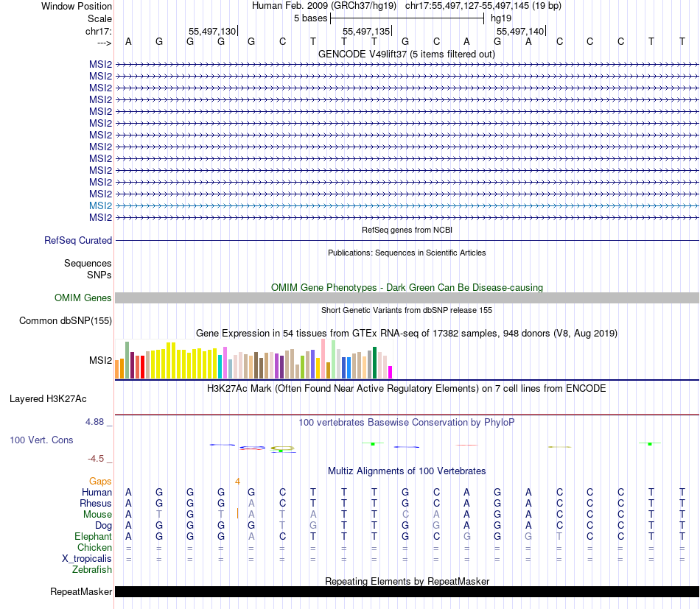The height and width of the screenshot is (609, 700).
Task: Click the 'chr17:' base position label
Action: [99, 31]
